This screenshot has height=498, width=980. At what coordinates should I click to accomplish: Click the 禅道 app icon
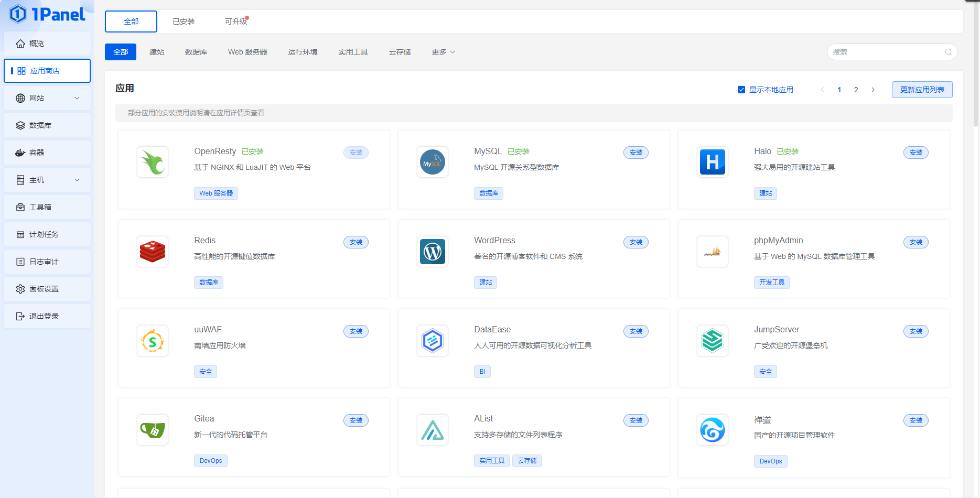tap(713, 430)
